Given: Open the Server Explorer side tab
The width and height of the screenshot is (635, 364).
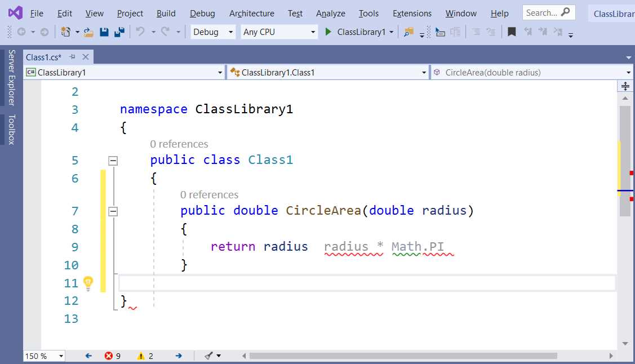Looking at the screenshot, I should 11,77.
